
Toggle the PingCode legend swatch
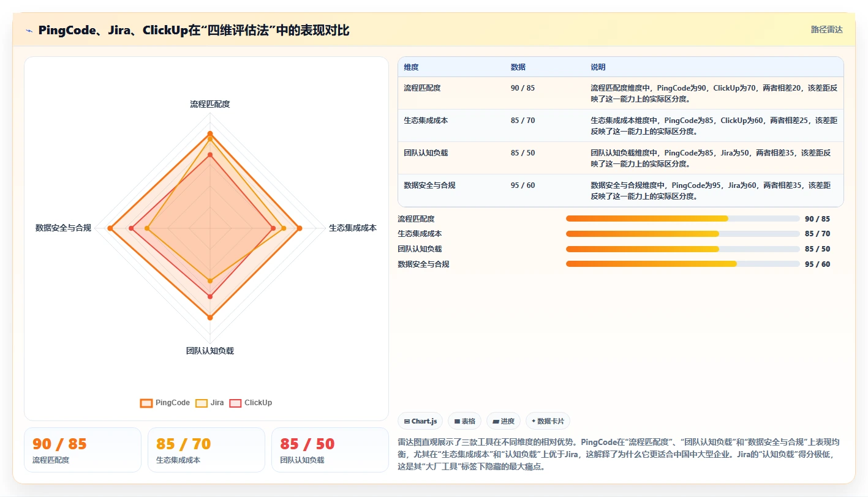click(x=146, y=403)
